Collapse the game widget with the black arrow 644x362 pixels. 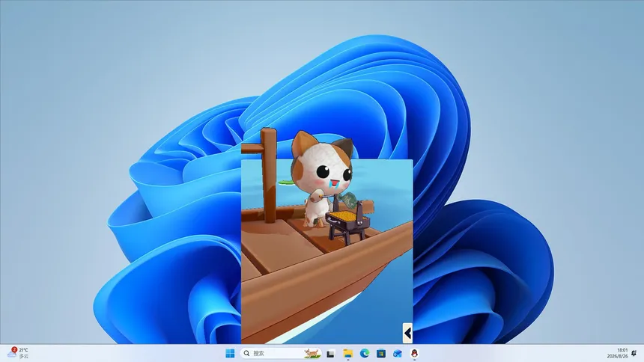tap(407, 334)
